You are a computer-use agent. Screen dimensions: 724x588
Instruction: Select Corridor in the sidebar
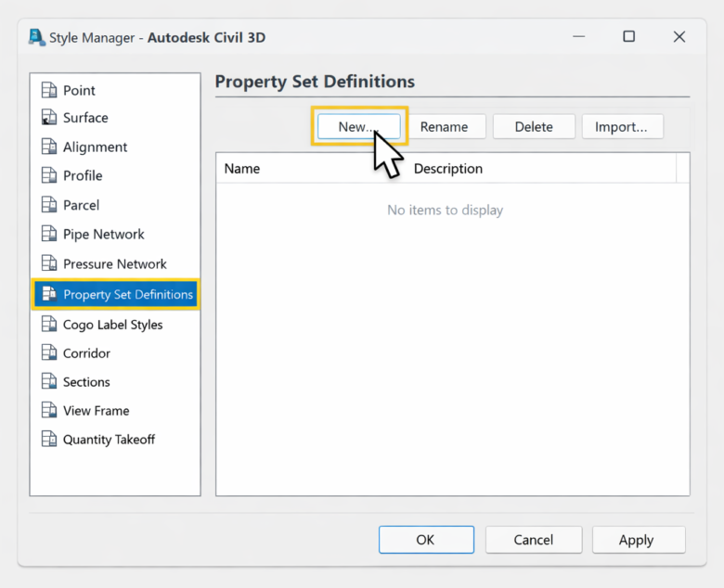[115, 353]
